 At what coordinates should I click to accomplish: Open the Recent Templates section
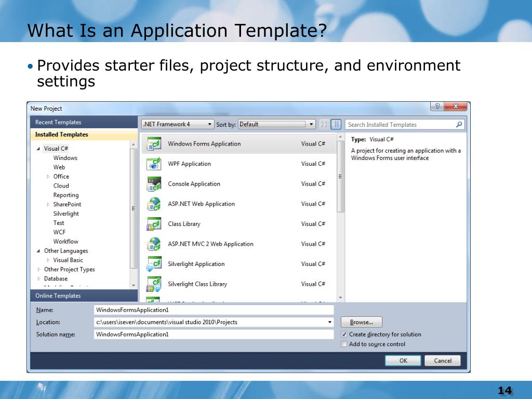(x=84, y=122)
